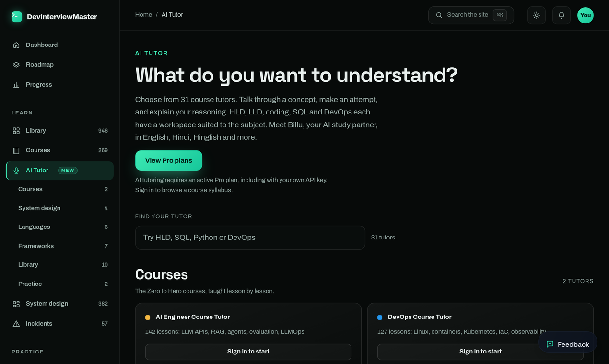Click the orange AI Engineer course dot
The width and height of the screenshot is (609, 364).
click(148, 318)
